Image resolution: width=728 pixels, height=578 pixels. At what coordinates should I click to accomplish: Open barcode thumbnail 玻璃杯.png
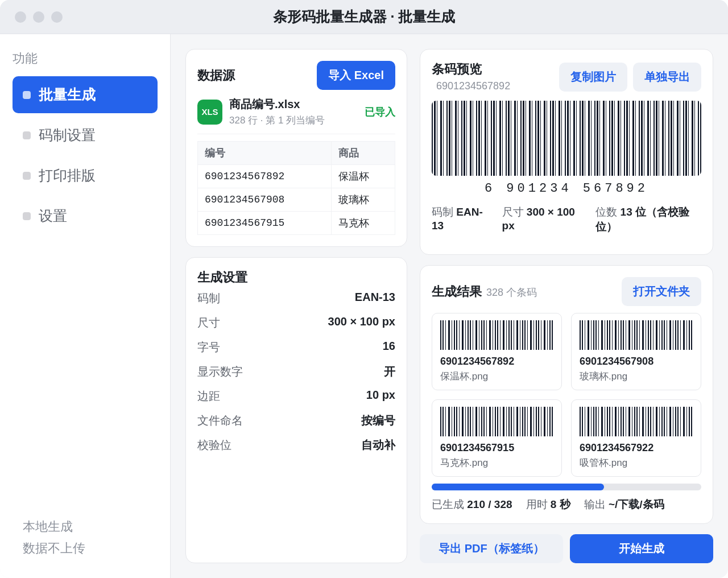(x=636, y=352)
